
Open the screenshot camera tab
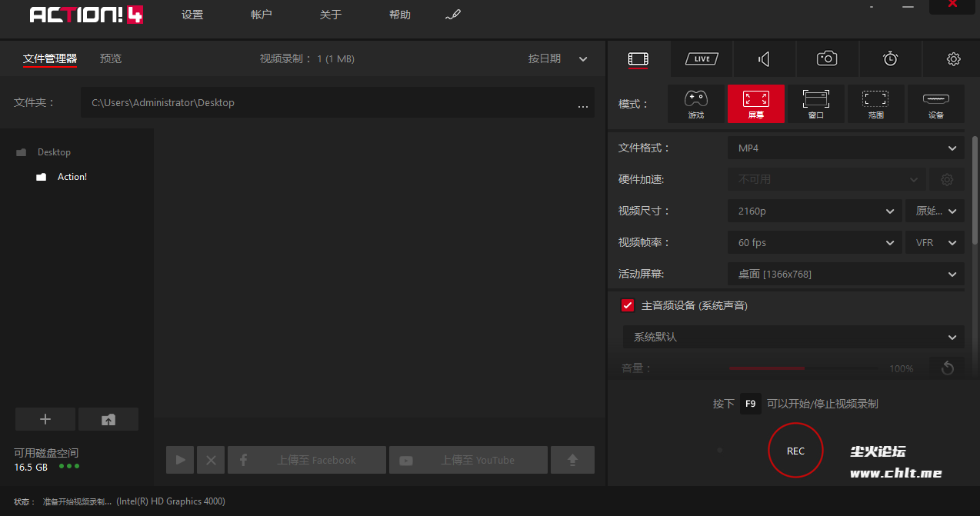[827, 58]
